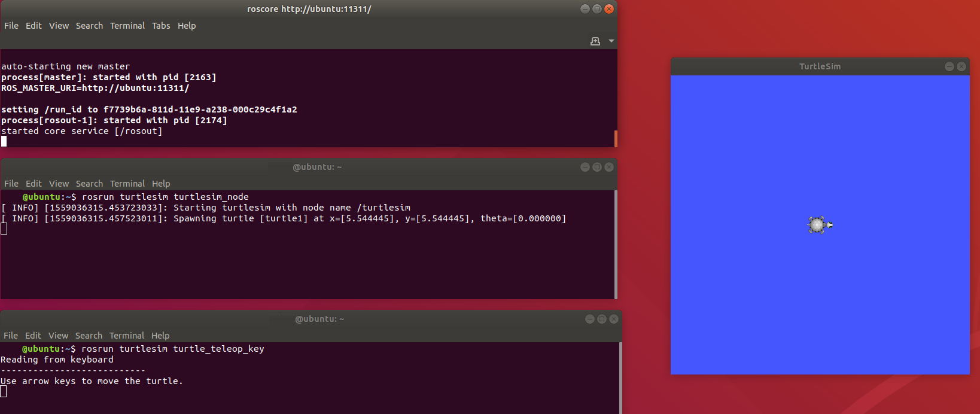Open the File menu in roscore terminal
Screen dimensions: 980x414
pyautogui.click(x=11, y=26)
